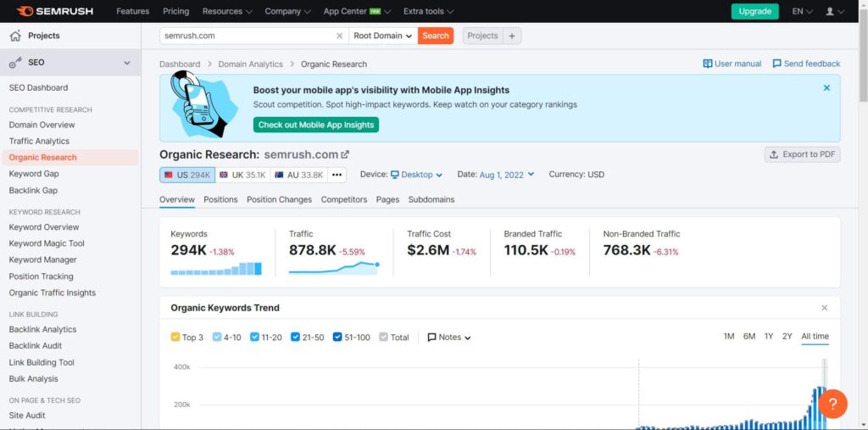This screenshot has height=430, width=868.
Task: Switch to the Positions tab
Action: 220,199
